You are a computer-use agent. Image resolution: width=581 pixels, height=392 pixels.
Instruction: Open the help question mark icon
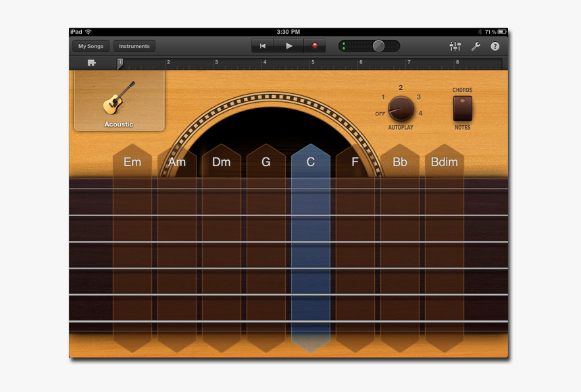495,46
